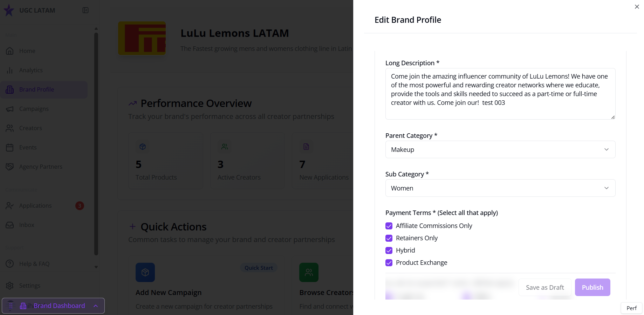
Task: Click the Long Description resize handle
Action: tap(613, 117)
